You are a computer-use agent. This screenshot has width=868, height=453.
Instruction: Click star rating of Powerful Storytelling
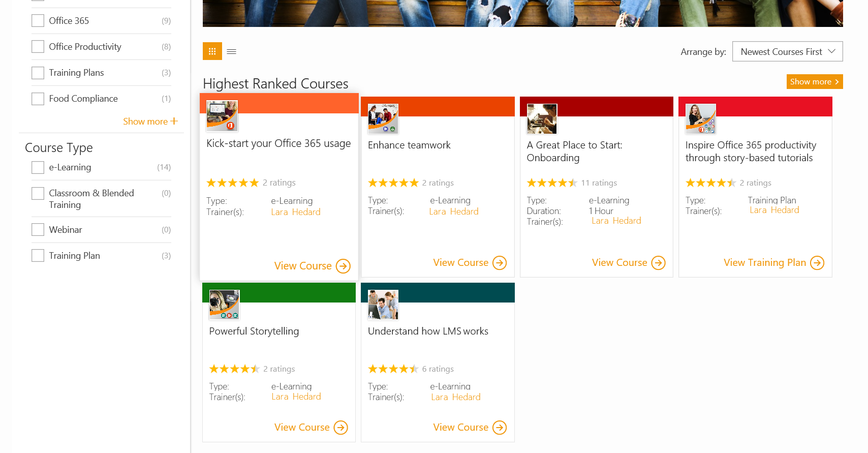pos(234,369)
